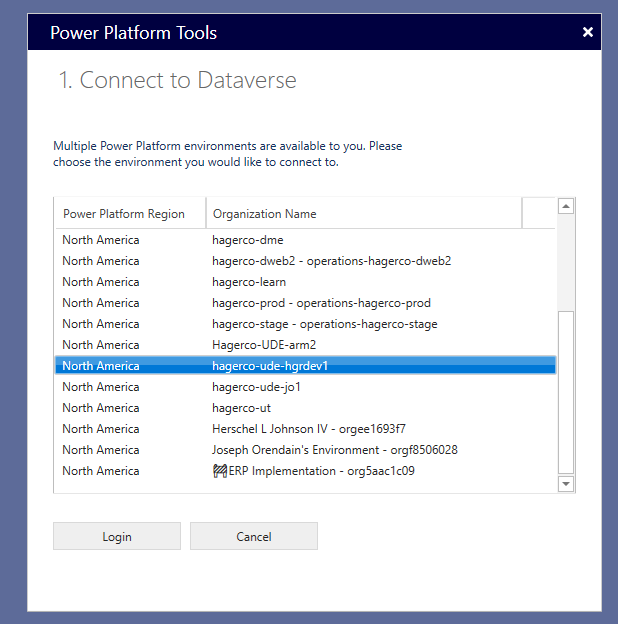
Task: Select the hagerco-ude-jo1 environment
Action: (305, 387)
